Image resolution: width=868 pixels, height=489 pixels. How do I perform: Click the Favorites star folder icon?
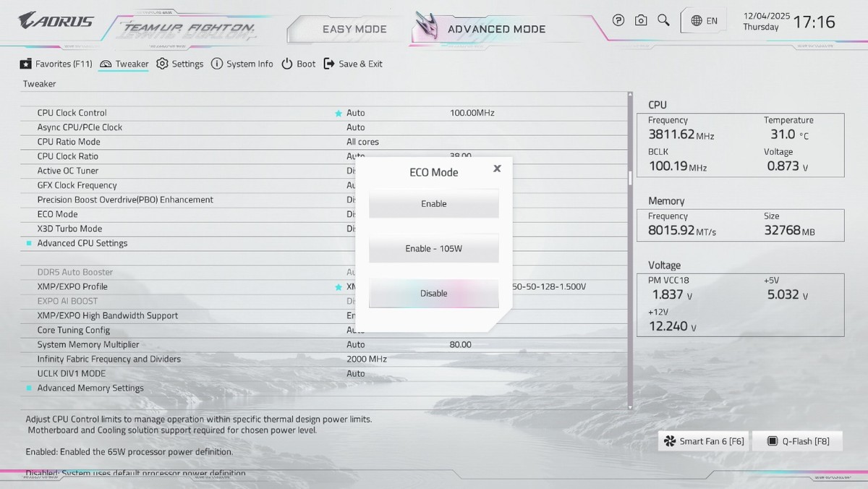(25, 64)
